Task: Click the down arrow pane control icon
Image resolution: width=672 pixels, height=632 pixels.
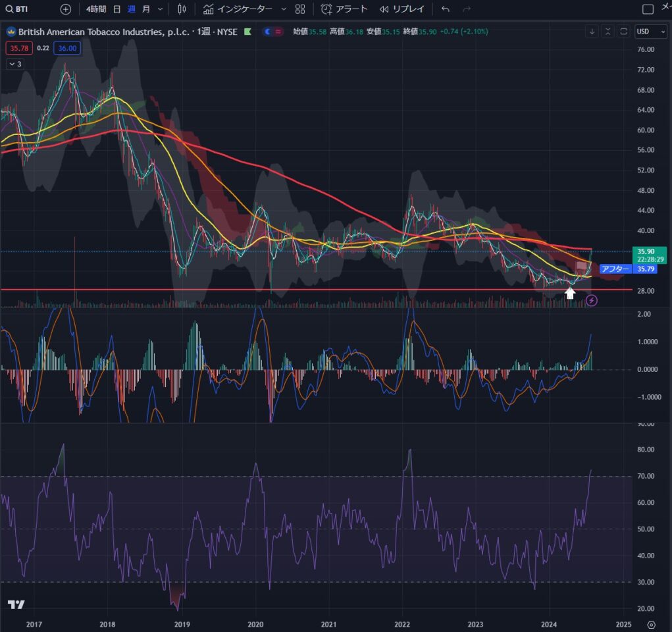Action: (592, 32)
